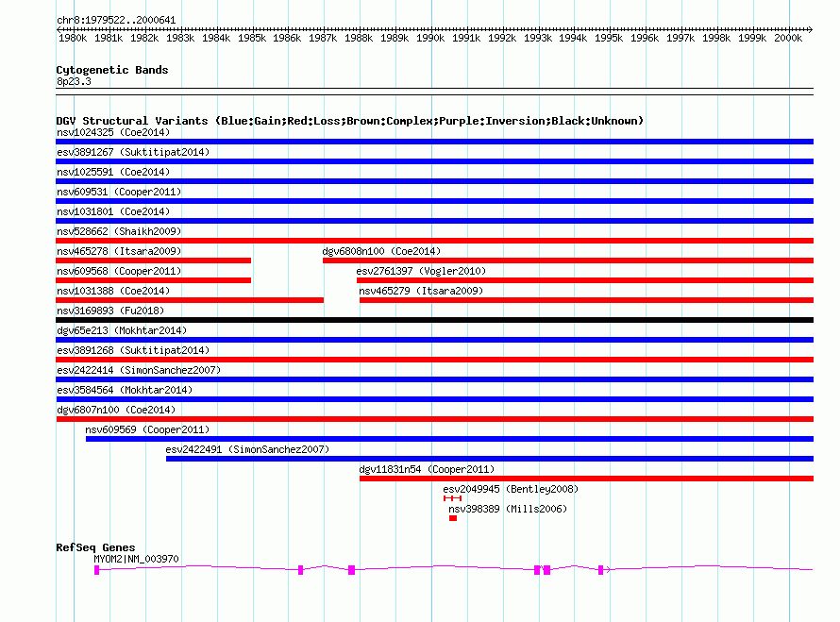Click the black nsv3169893 unknown variant bar
840x622 pixels.
click(x=434, y=320)
